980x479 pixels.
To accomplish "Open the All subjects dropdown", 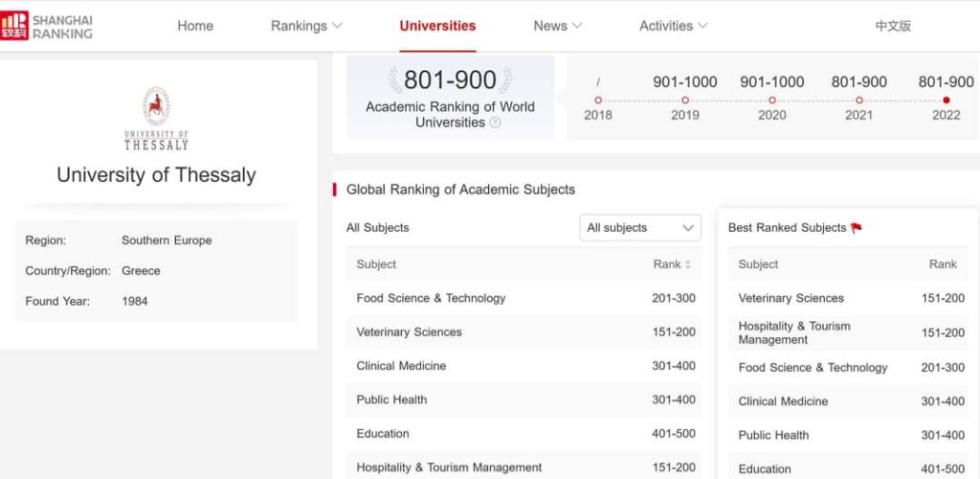I will 640,228.
